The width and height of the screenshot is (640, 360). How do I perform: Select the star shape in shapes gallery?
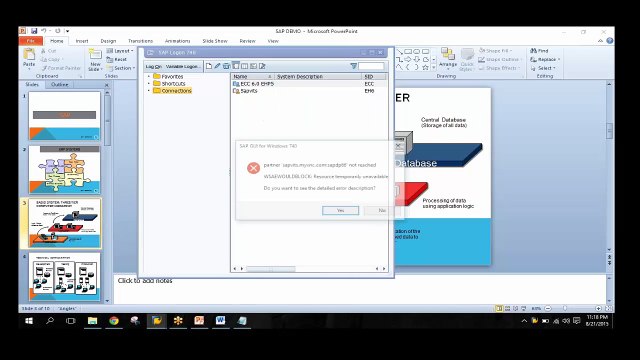pyautogui.click(x=425, y=67)
